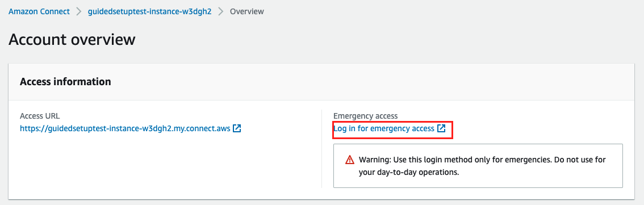Image resolution: width=644 pixels, height=205 pixels.
Task: Click the vertical divider between the two columns
Action: (x=321, y=149)
